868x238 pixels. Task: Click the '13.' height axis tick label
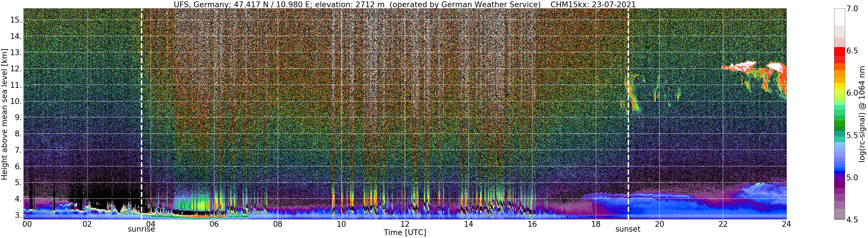tap(16, 53)
